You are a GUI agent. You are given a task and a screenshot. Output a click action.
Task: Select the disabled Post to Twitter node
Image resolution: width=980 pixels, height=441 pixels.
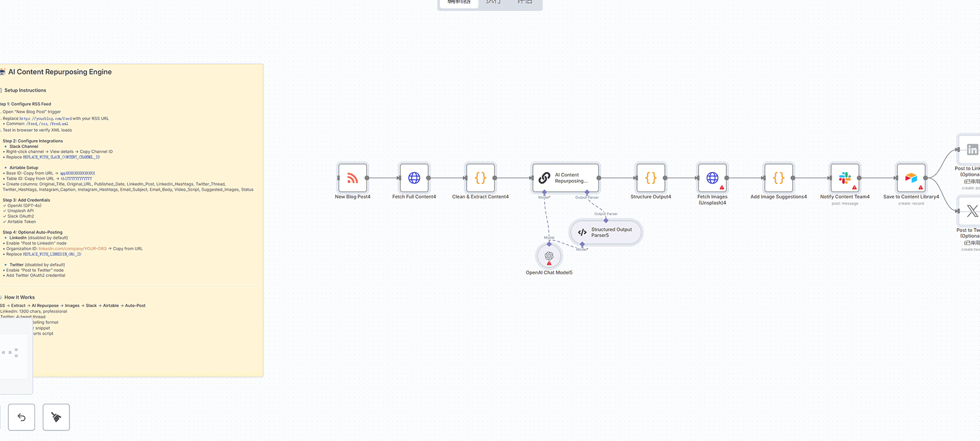971,211
